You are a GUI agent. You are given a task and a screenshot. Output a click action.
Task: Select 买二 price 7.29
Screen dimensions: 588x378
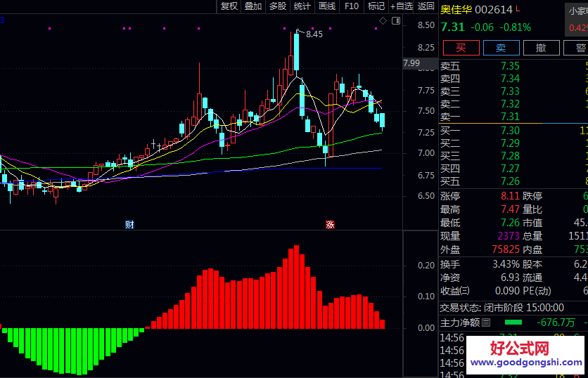coord(510,143)
